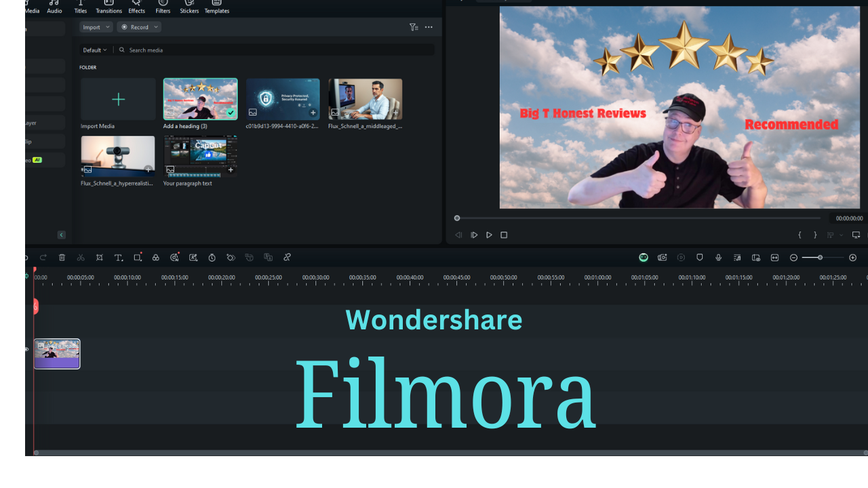868x488 pixels.
Task: Click the zoom to fit timeline icon
Action: click(774, 258)
